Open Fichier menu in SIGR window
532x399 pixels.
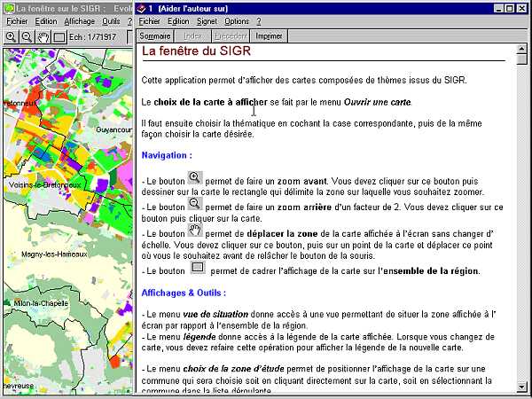(17, 21)
